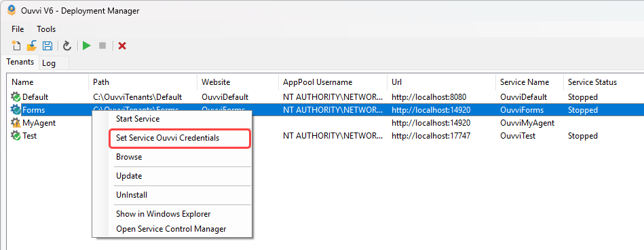Choose Open Service Control Manager

point(172,229)
